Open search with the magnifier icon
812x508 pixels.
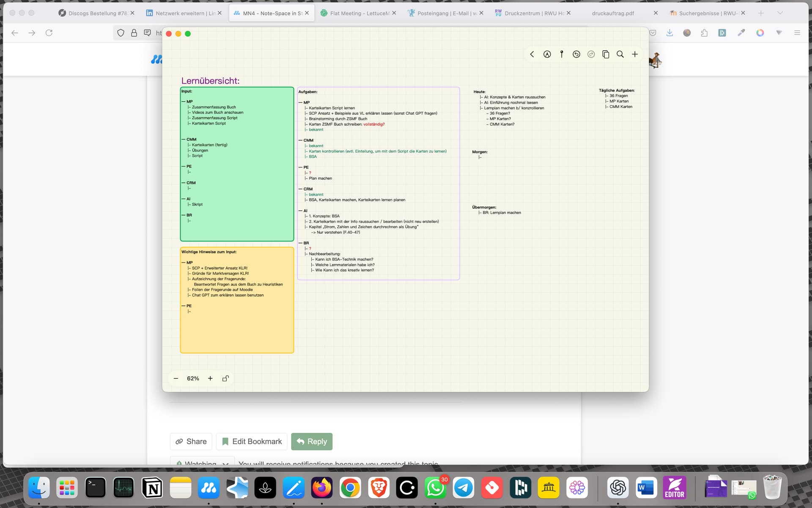click(620, 54)
